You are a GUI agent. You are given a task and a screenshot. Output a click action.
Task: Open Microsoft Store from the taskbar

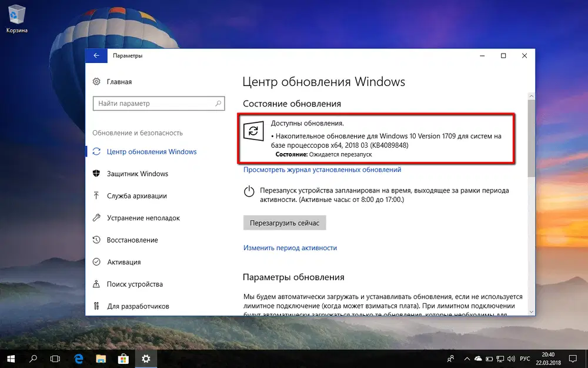123,358
